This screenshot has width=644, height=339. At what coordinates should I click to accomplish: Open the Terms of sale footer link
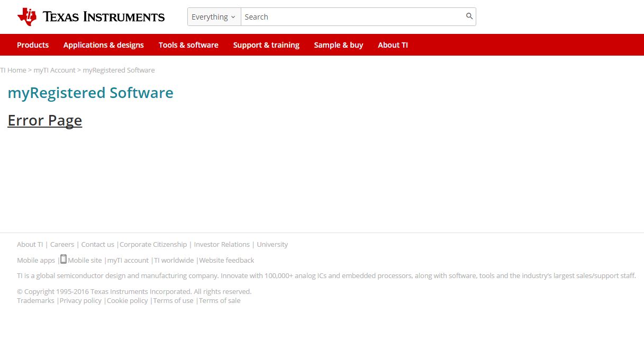point(220,300)
